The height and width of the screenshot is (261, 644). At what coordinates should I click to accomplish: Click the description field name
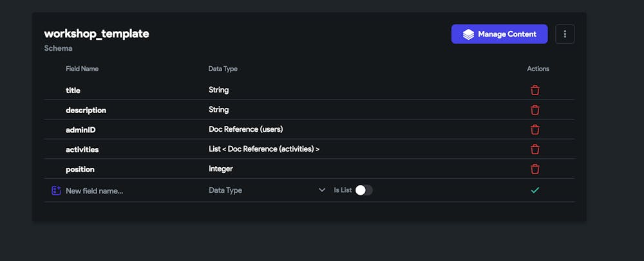(86, 110)
